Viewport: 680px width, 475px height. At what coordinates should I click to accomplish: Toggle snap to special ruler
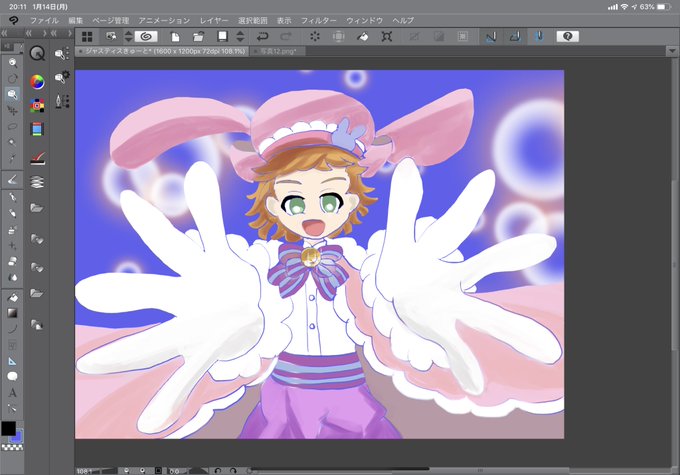tap(515, 36)
